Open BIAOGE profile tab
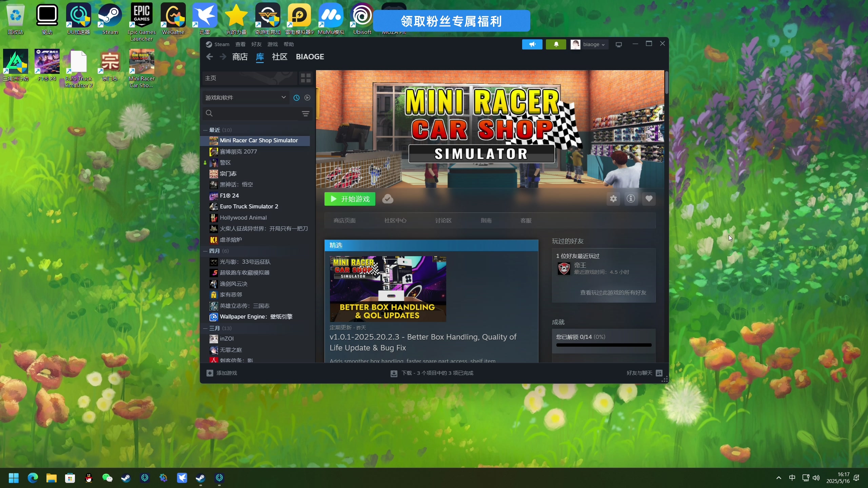This screenshot has width=868, height=488. [310, 57]
